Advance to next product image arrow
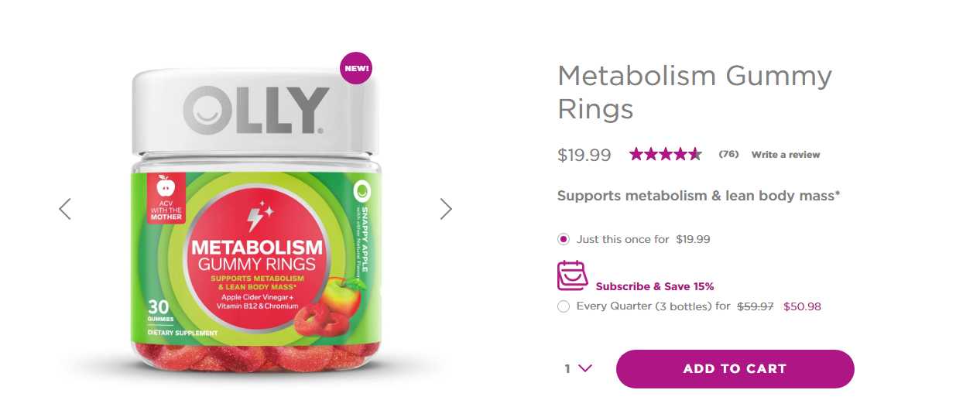 (446, 209)
